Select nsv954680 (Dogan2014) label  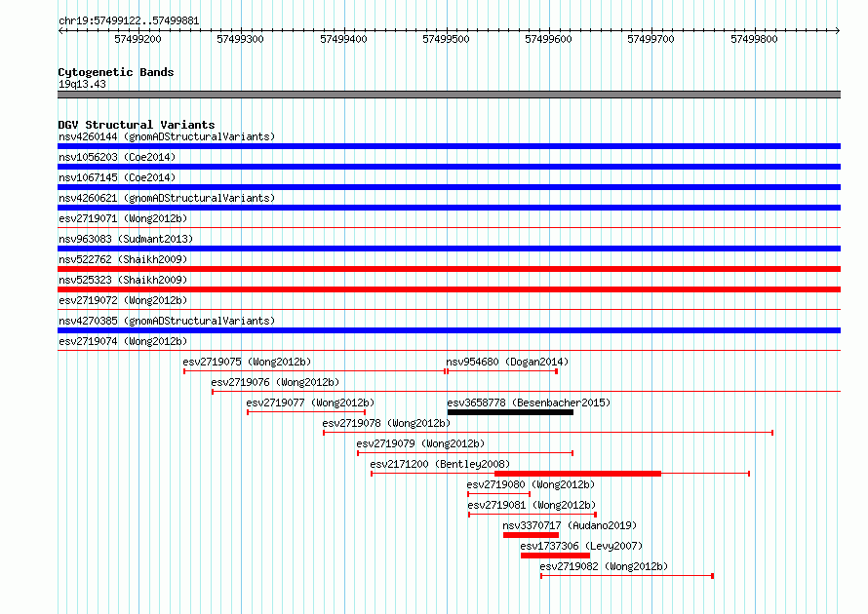(x=507, y=362)
